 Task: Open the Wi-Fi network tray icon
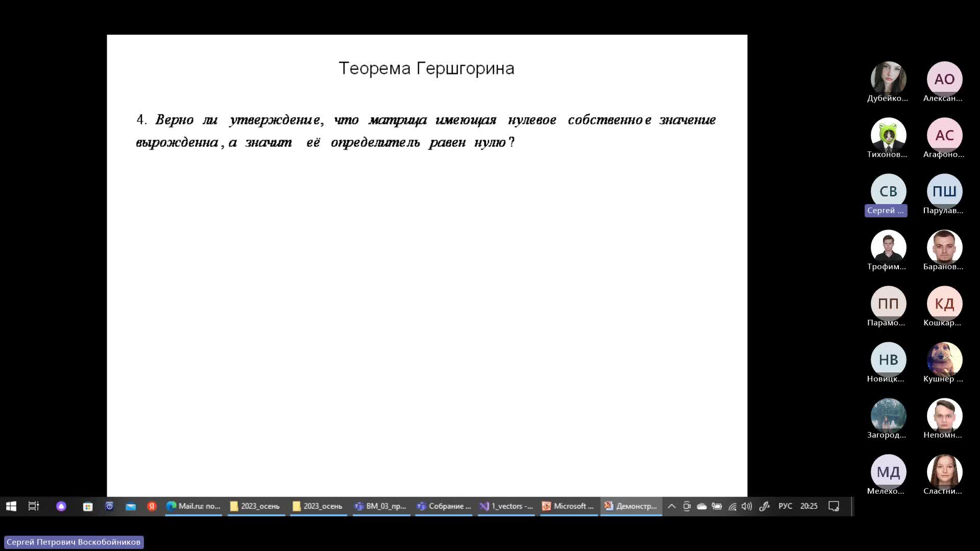(732, 506)
